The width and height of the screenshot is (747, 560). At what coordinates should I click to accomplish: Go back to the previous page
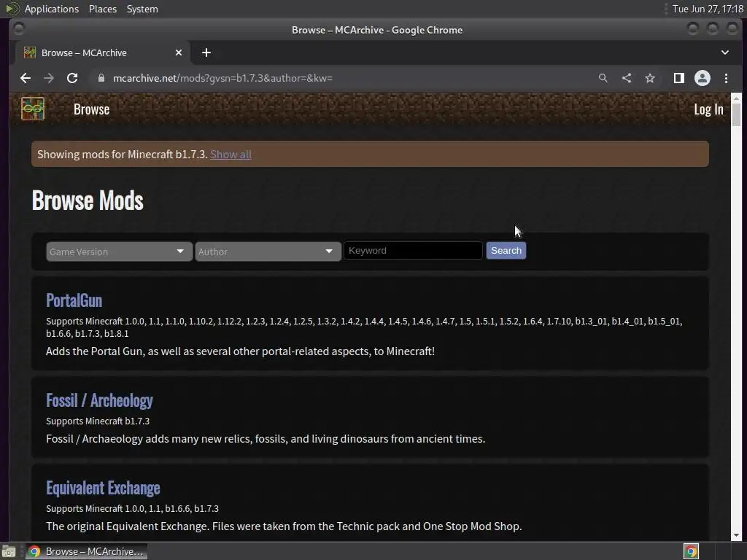point(26,78)
